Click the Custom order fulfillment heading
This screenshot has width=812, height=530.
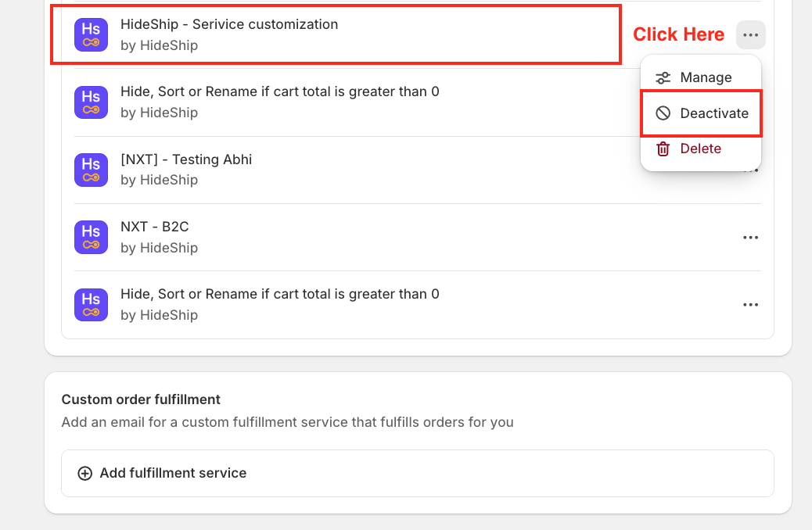141,399
